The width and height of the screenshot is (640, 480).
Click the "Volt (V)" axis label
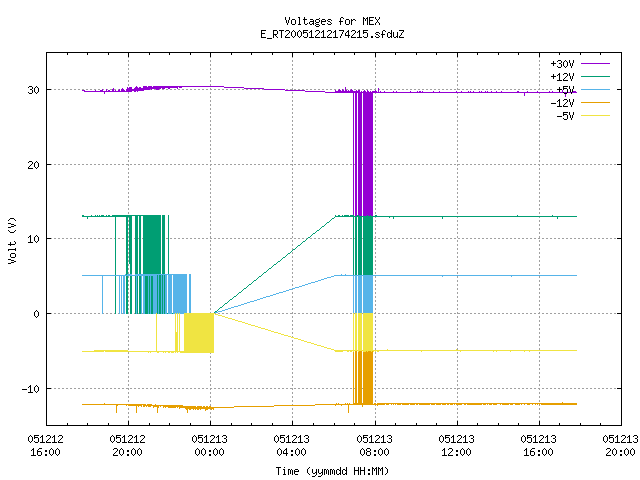tap(12, 241)
